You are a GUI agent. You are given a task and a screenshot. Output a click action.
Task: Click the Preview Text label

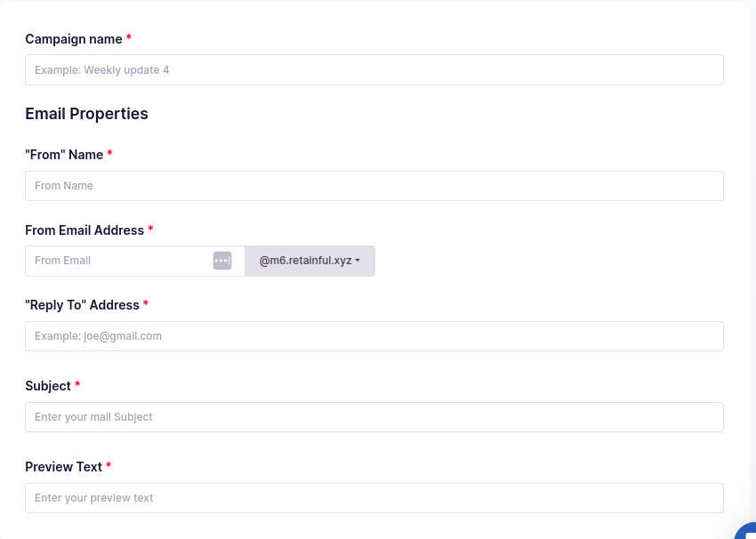[64, 466]
